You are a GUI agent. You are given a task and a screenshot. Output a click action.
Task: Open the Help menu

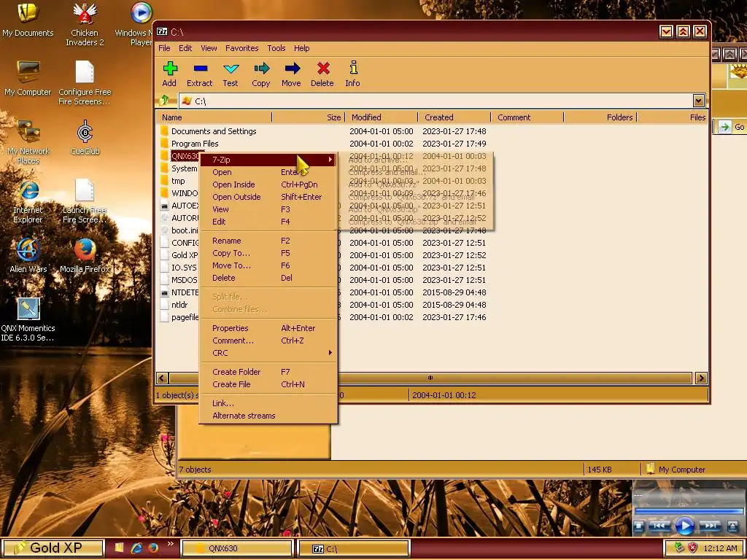301,48
